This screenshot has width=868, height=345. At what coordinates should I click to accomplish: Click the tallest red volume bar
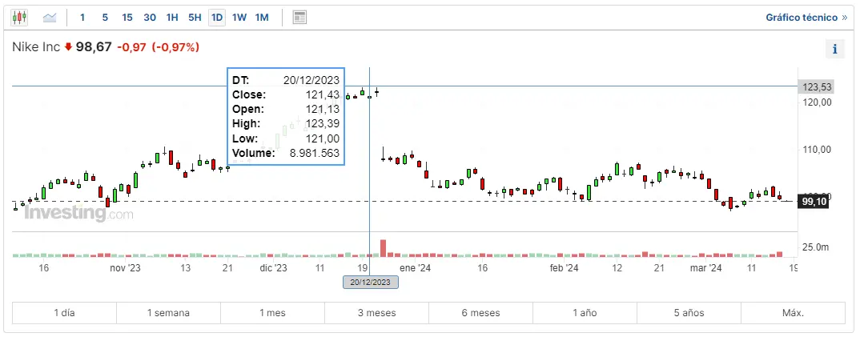383,248
